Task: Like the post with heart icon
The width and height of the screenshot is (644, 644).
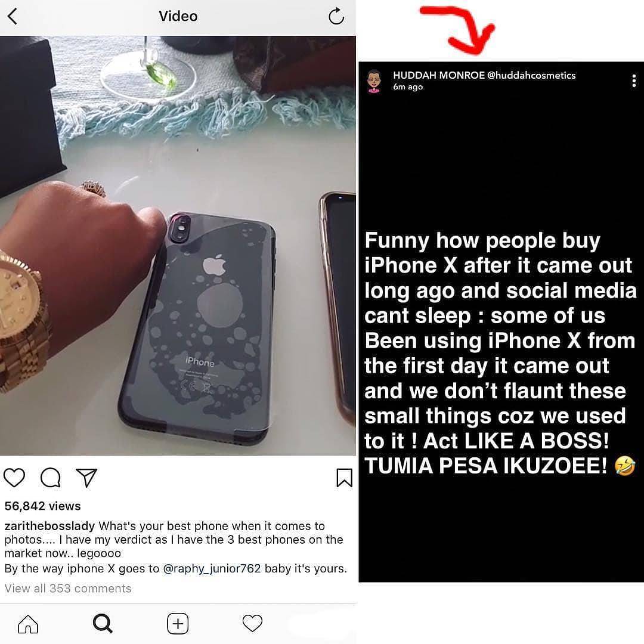Action: 14,477
